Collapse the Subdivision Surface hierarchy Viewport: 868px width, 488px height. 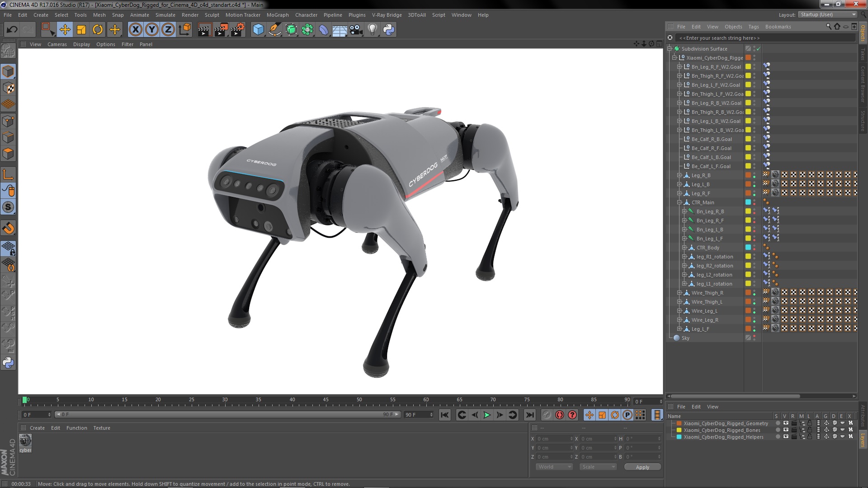(670, 49)
